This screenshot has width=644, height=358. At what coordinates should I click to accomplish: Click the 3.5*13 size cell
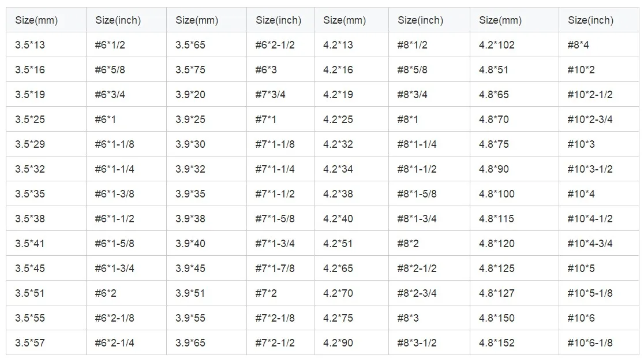click(30, 45)
